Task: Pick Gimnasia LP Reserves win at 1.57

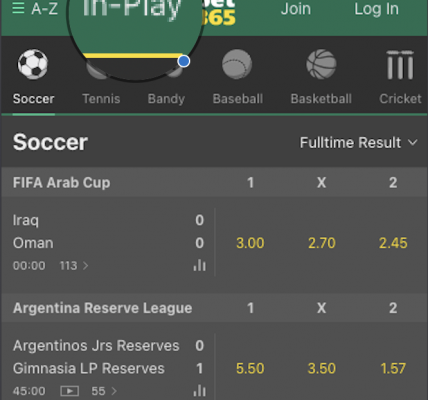Action: tap(393, 368)
